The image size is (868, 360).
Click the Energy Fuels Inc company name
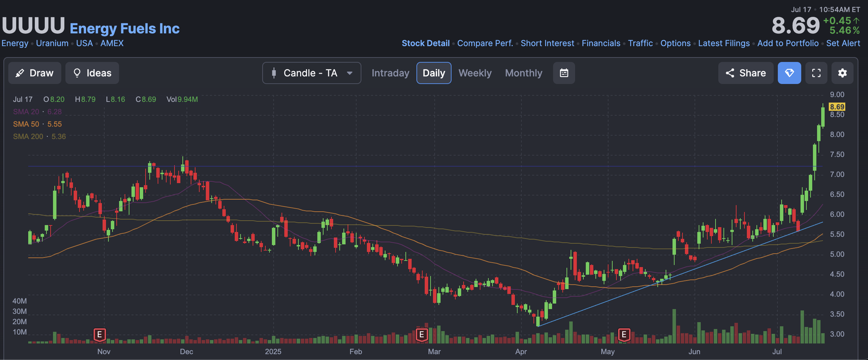coord(125,29)
